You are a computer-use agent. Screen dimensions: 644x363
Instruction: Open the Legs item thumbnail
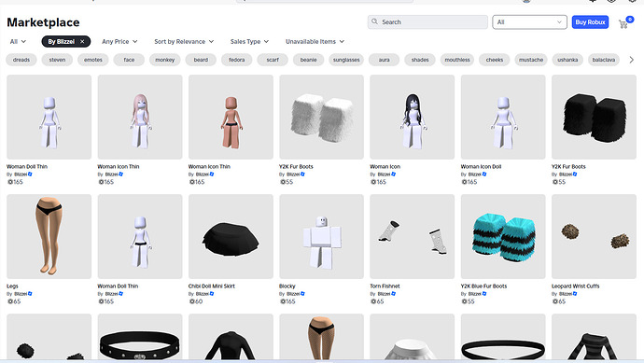pyautogui.click(x=49, y=236)
